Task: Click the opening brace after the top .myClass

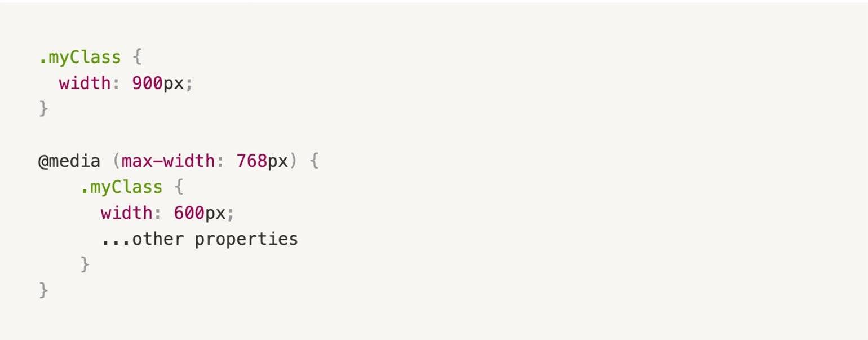Action: (x=137, y=58)
